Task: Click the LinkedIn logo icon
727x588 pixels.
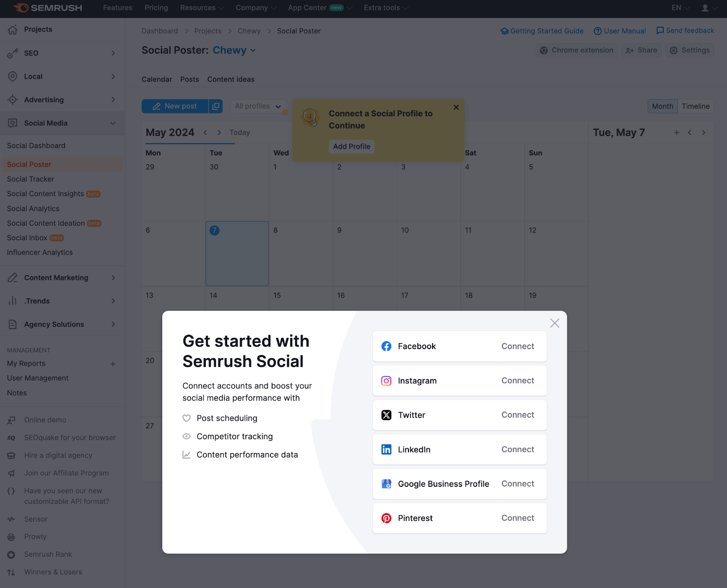Action: click(x=386, y=450)
